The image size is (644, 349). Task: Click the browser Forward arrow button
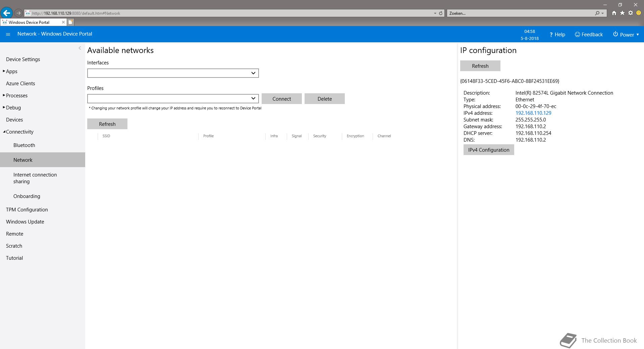(x=18, y=13)
